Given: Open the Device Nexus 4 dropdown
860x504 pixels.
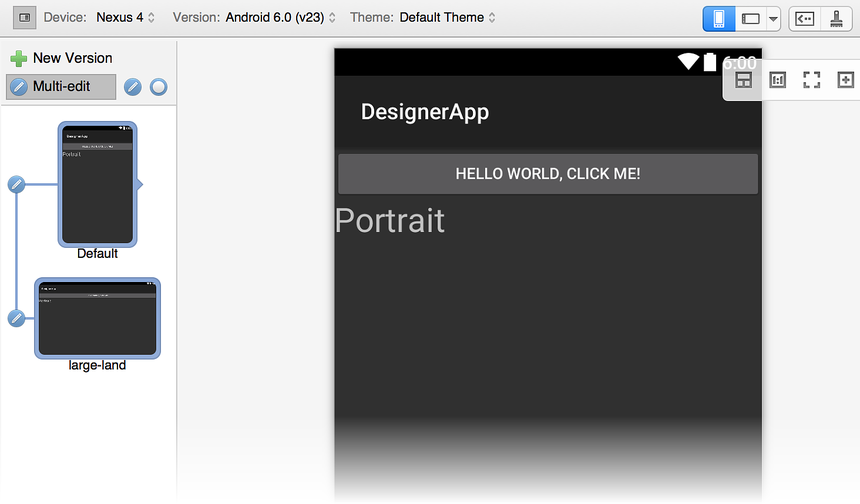Looking at the screenshot, I should pos(125,18).
